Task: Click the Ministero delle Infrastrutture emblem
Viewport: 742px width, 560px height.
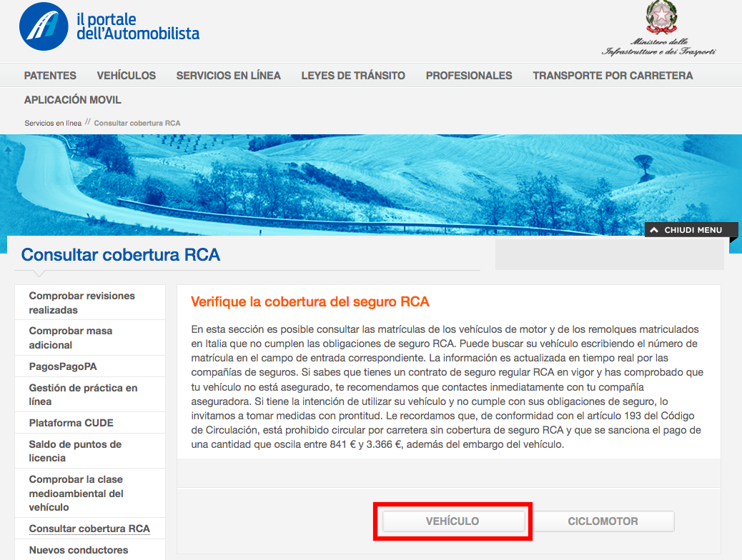Action: [x=661, y=17]
